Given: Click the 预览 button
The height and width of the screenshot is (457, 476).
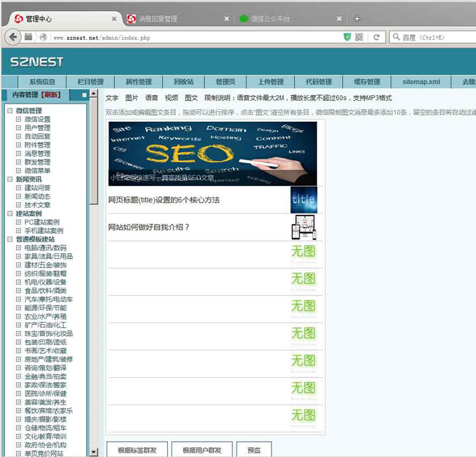Looking at the screenshot, I should [253, 450].
